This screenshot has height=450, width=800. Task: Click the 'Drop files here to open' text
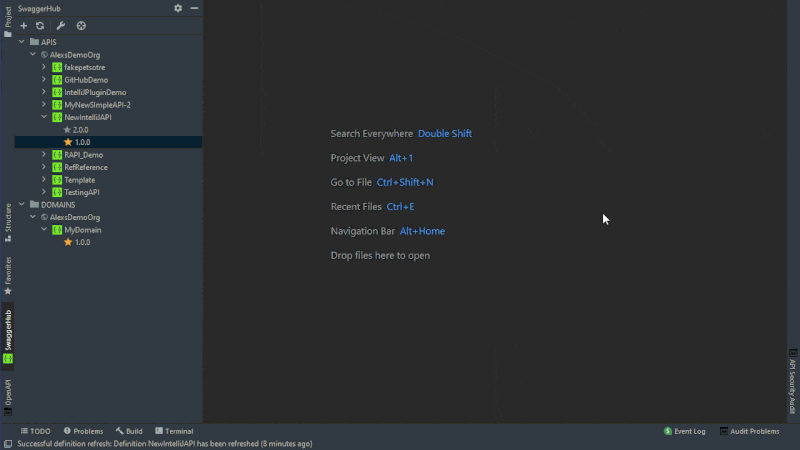point(380,256)
